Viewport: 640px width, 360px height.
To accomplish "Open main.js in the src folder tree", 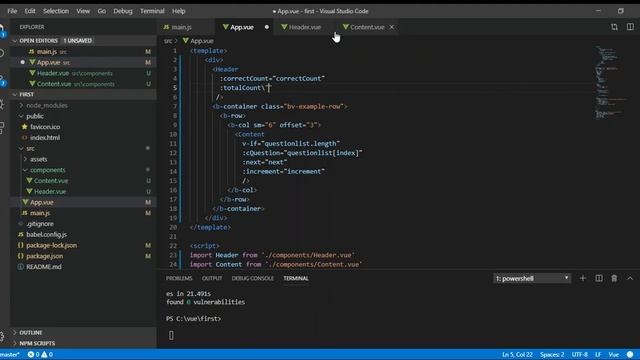I will click(84, 213).
